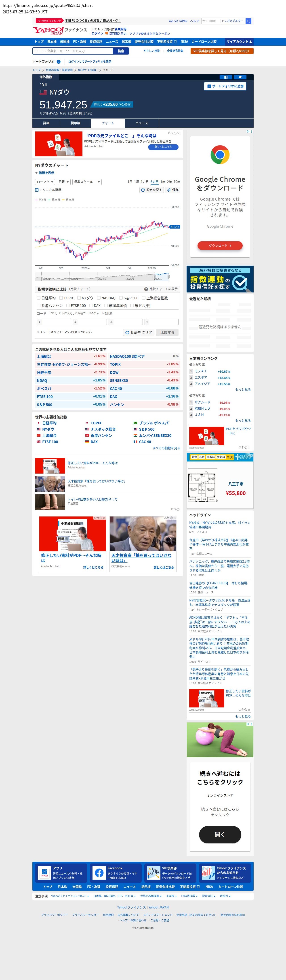Viewport: 286px width, 980px height.
Task: Check the FTSE 100 comparison checkbox
Action: coord(68,305)
